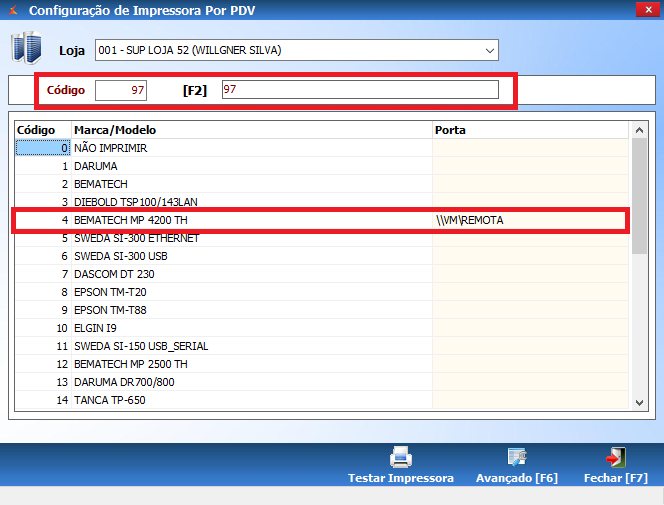Select EPSON TM-T88 row

click(x=322, y=310)
